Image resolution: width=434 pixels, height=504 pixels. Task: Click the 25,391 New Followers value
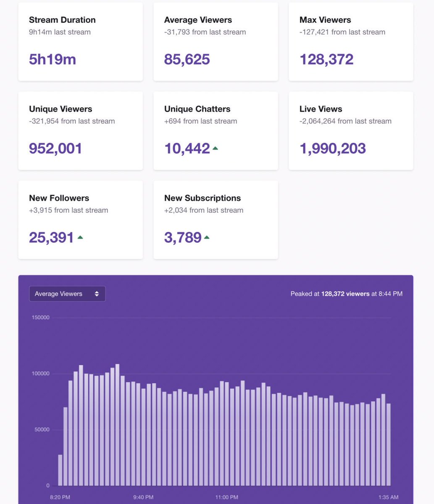[x=51, y=237]
